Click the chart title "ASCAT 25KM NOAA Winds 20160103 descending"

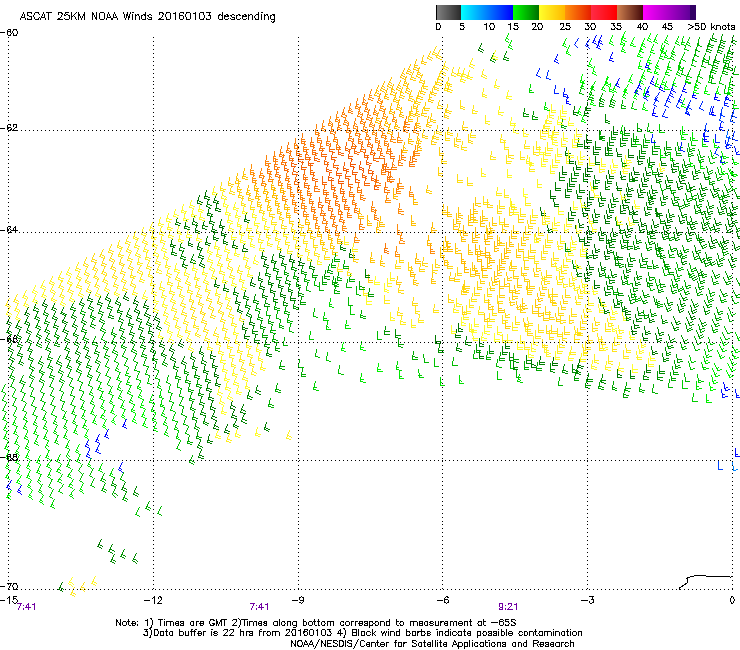click(148, 16)
